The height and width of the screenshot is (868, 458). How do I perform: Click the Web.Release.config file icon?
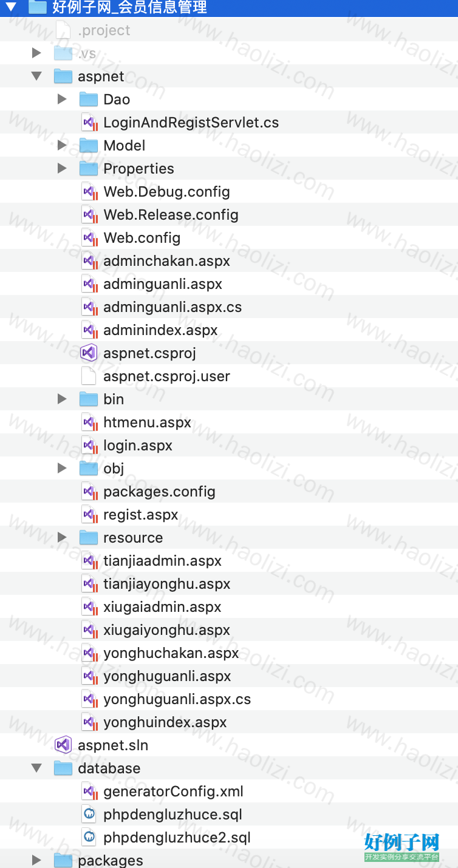click(x=89, y=215)
